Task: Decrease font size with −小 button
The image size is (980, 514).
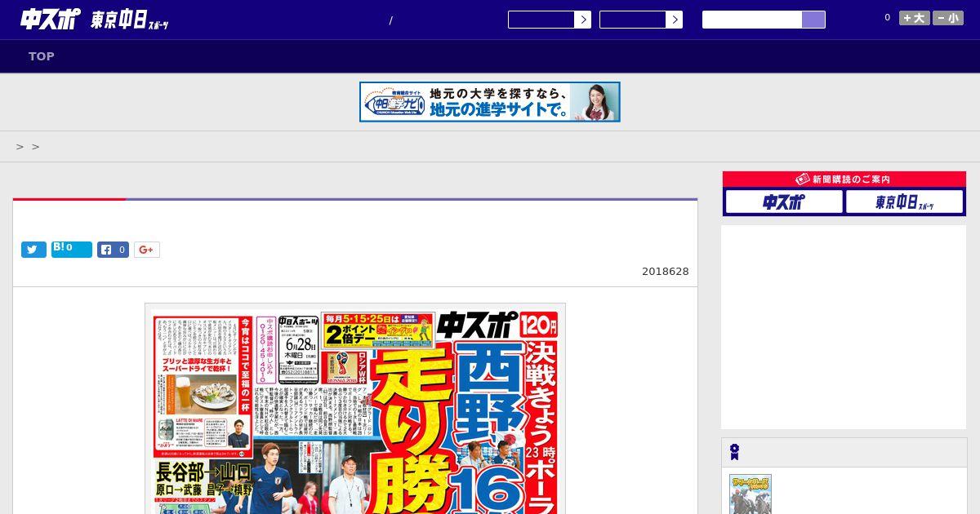Action: tap(948, 18)
